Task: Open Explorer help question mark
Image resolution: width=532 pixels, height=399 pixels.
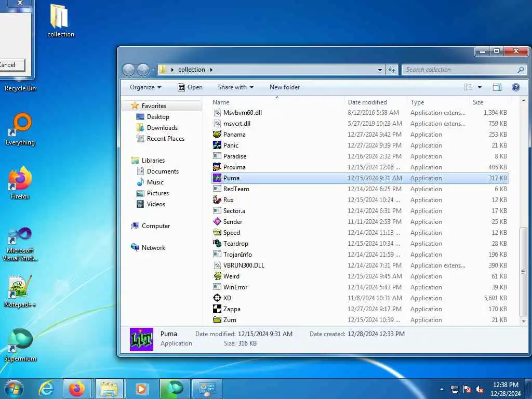Action: (x=516, y=87)
